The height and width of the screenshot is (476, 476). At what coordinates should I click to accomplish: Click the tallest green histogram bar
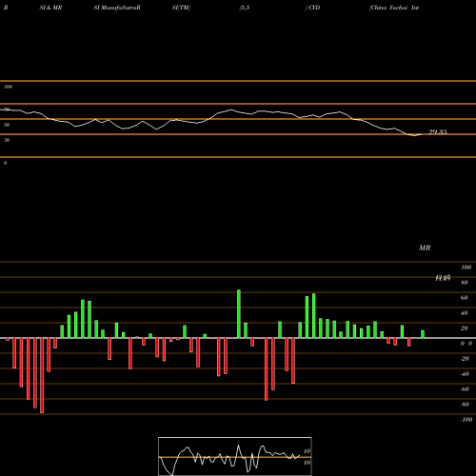click(x=239, y=314)
